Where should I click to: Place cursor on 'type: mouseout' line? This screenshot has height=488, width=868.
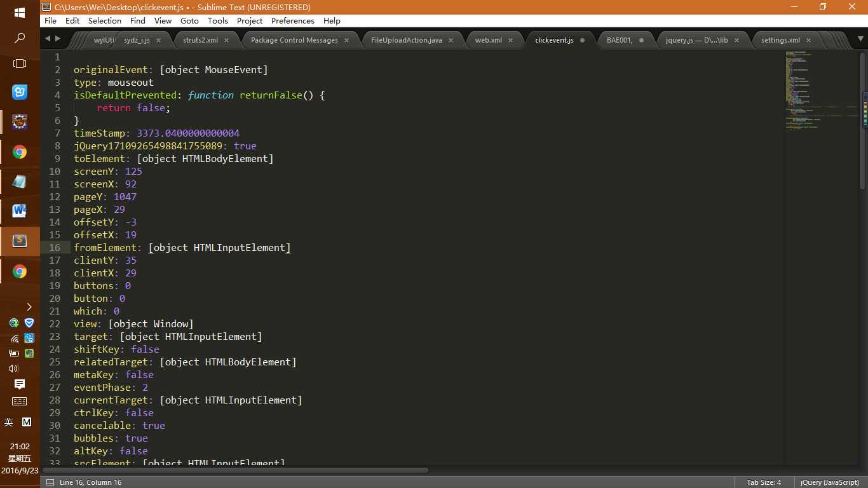(x=114, y=83)
